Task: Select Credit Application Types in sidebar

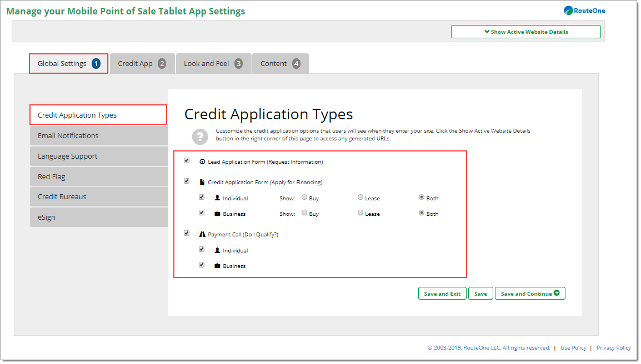Action: click(98, 115)
